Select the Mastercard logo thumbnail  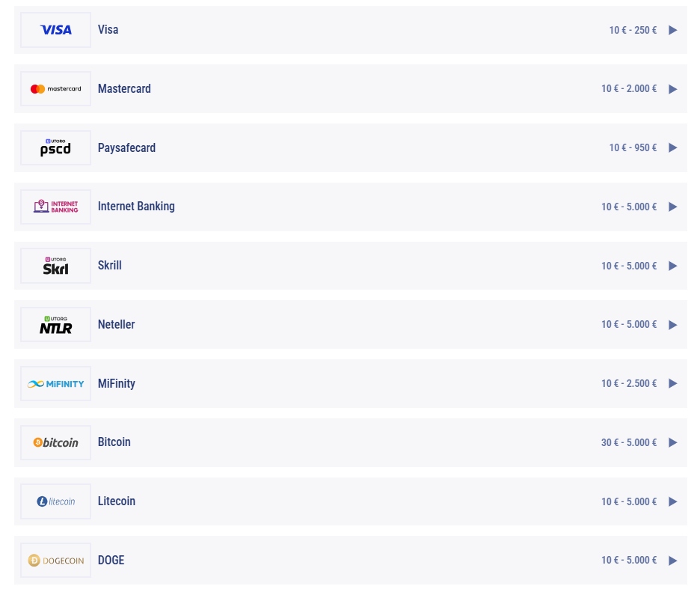(56, 89)
